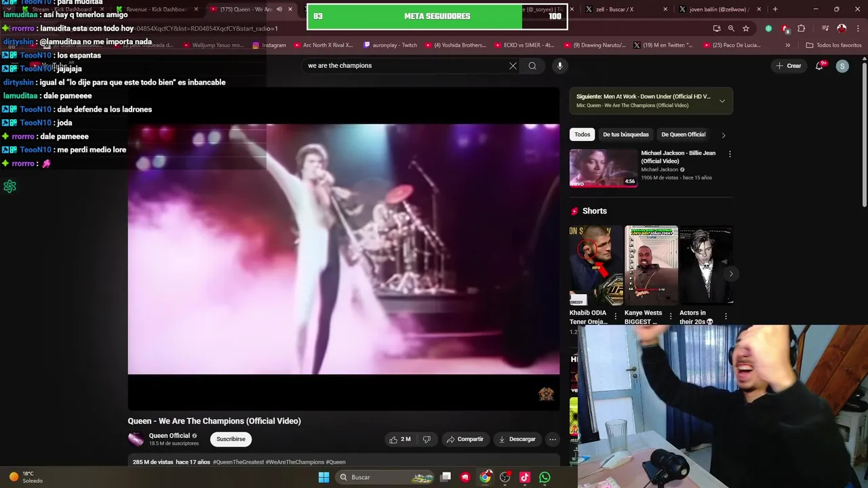The height and width of the screenshot is (488, 868).
Task: Open the Billie Jean video thumbnail
Action: pos(603,167)
